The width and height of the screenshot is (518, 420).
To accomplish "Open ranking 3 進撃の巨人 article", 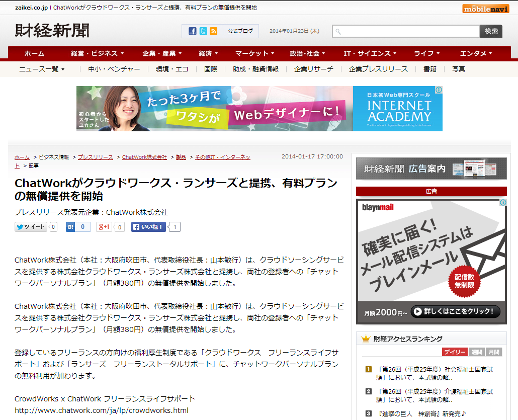I will point(421,414).
